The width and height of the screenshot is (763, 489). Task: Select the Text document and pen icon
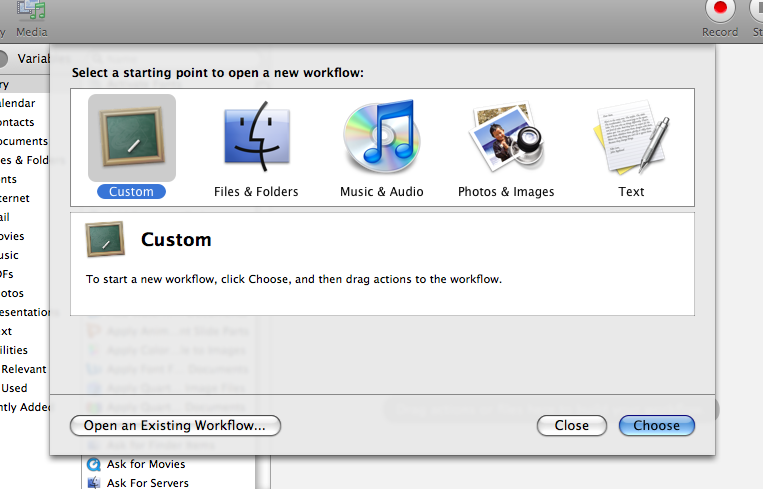pos(631,137)
